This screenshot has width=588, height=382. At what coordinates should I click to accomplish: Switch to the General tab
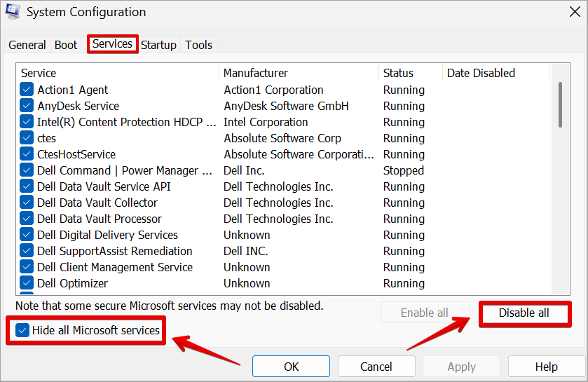[27, 45]
